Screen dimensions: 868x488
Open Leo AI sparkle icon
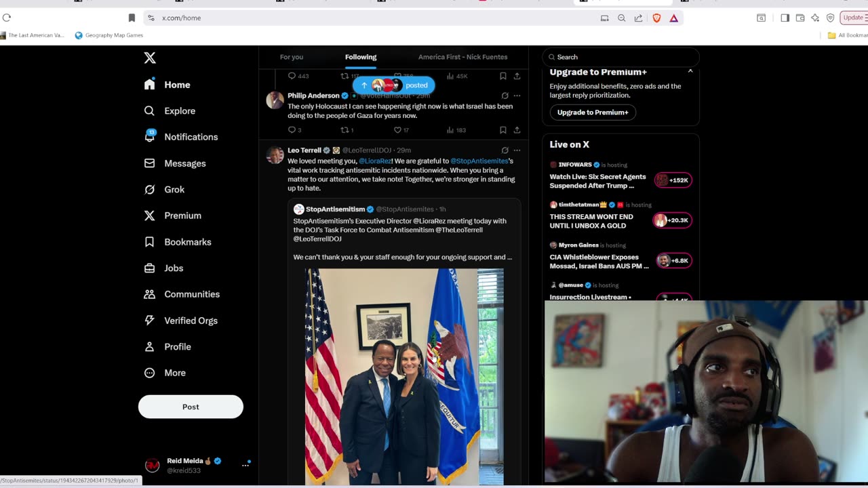tap(815, 18)
